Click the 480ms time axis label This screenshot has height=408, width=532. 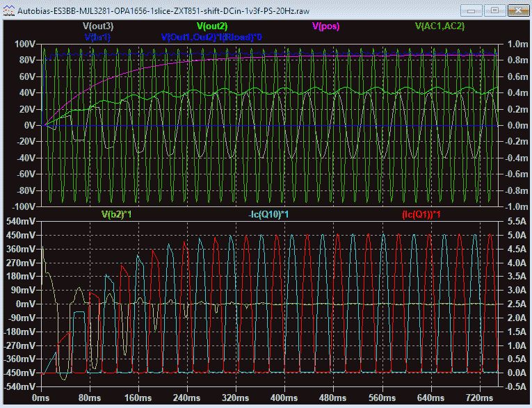(333, 398)
